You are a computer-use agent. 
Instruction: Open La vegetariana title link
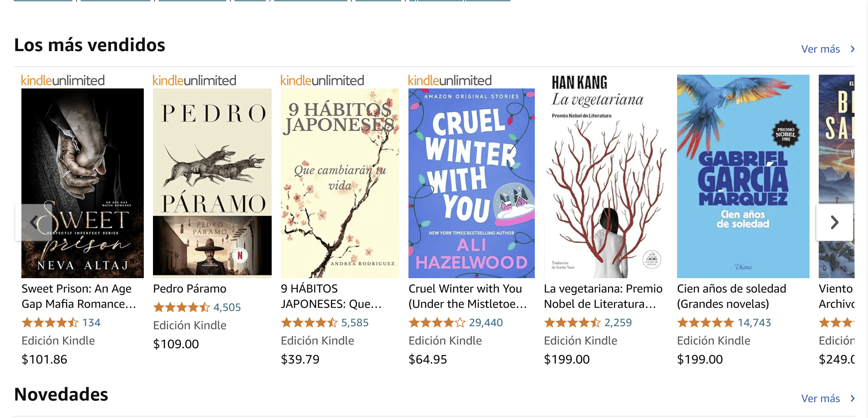(603, 296)
